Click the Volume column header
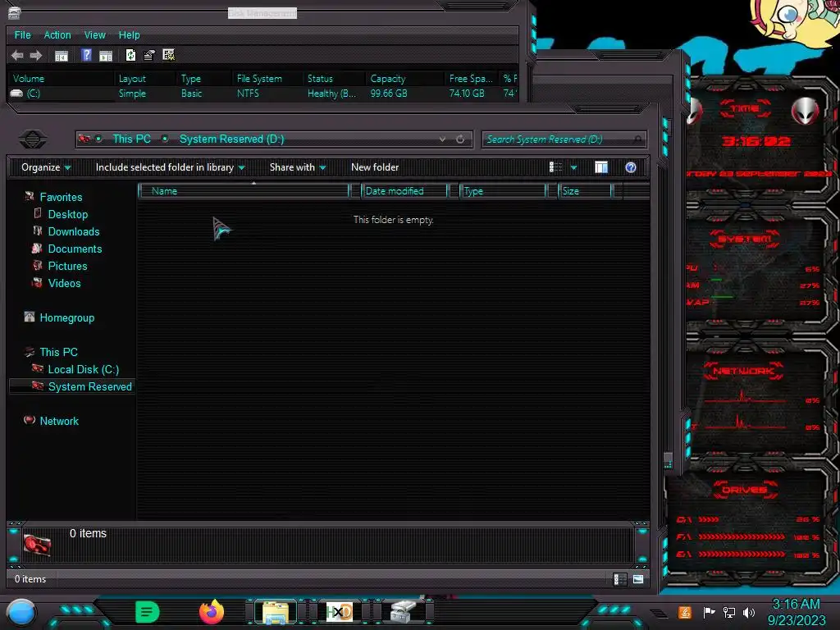Screen dimensions: 840x630 (62, 78)
